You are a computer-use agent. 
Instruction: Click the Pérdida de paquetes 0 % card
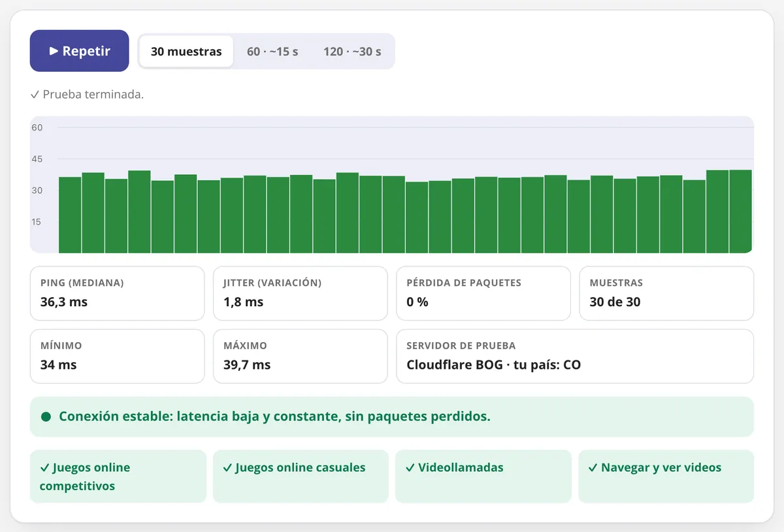point(483,293)
